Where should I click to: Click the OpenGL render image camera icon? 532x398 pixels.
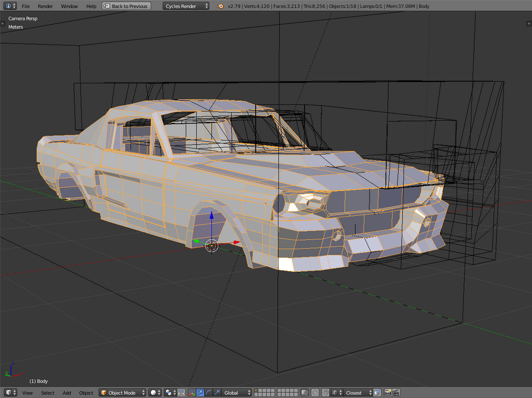tap(387, 393)
